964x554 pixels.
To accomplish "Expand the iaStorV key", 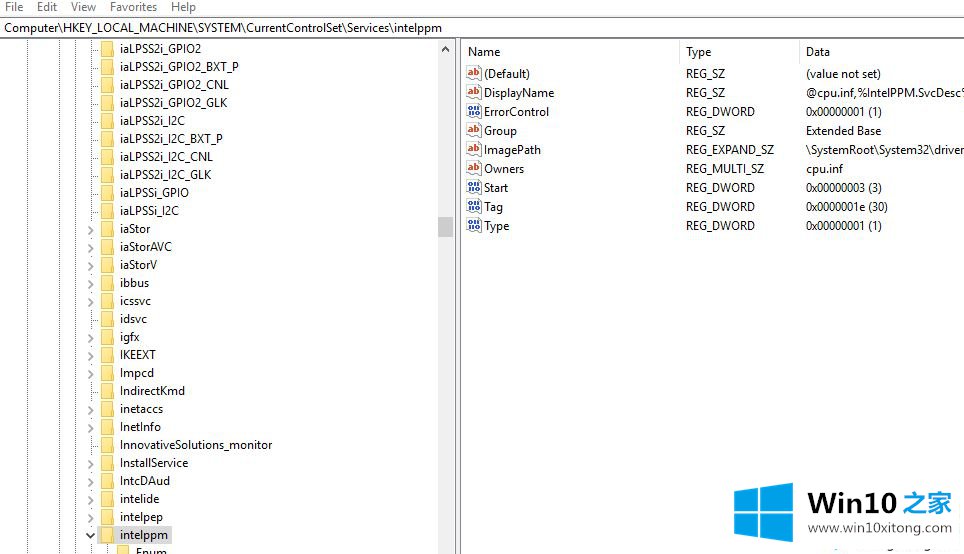I will [x=90, y=266].
